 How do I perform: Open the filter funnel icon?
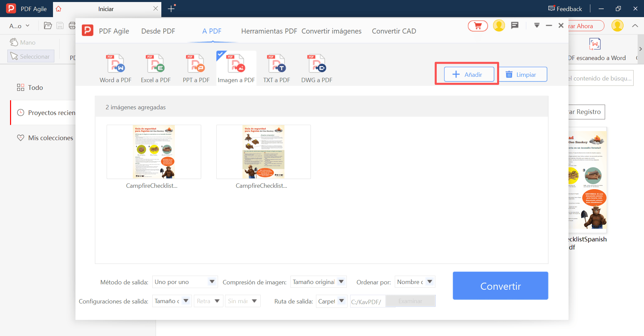(537, 25)
